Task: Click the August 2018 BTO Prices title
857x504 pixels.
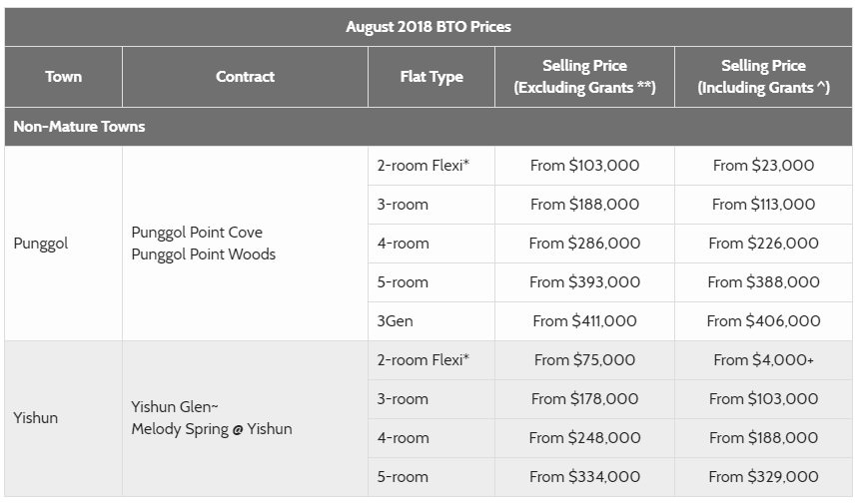Action: (x=428, y=27)
